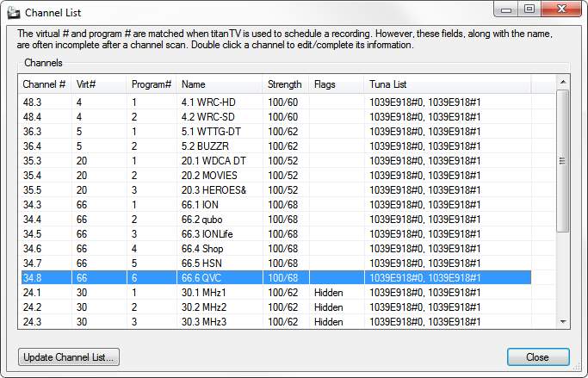Image resolution: width=588 pixels, height=378 pixels.
Task: Close window via title bar X
Action: (561, 9)
